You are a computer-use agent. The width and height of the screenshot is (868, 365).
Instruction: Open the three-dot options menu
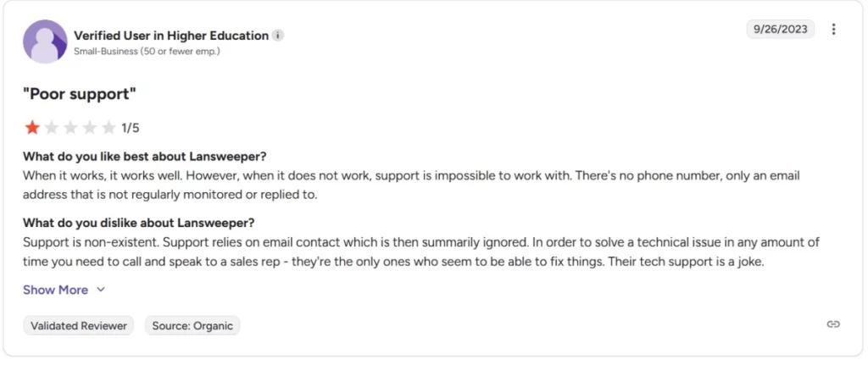833,30
